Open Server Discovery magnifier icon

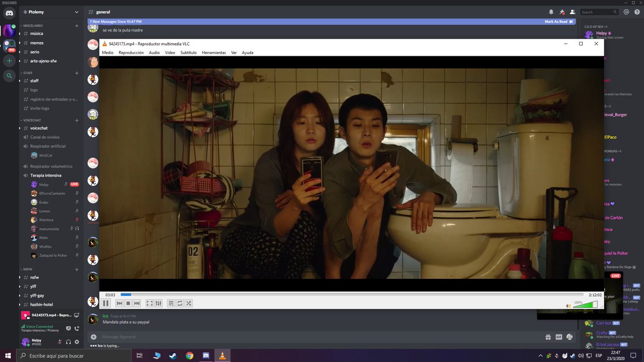9,76
